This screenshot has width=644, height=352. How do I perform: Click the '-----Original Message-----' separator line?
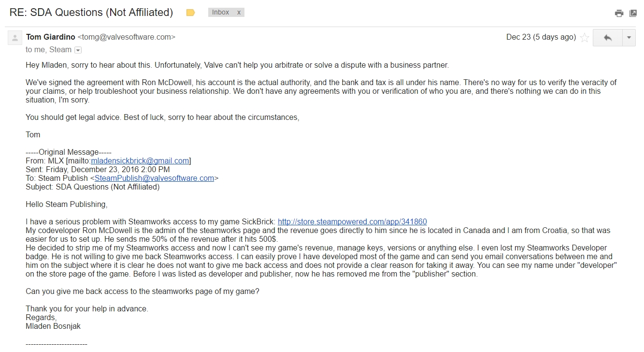(x=69, y=152)
